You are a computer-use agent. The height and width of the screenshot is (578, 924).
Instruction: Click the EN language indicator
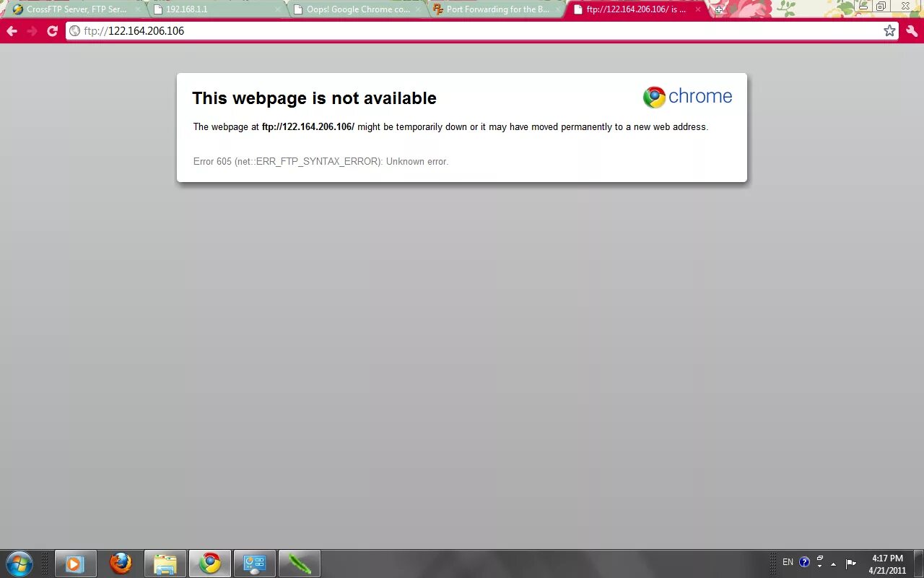(788, 562)
